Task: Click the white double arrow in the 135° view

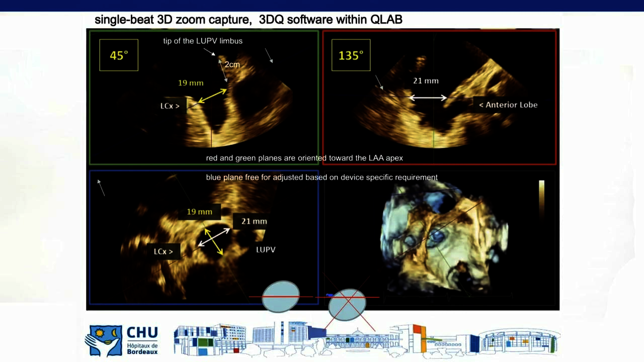Action: 428,98
